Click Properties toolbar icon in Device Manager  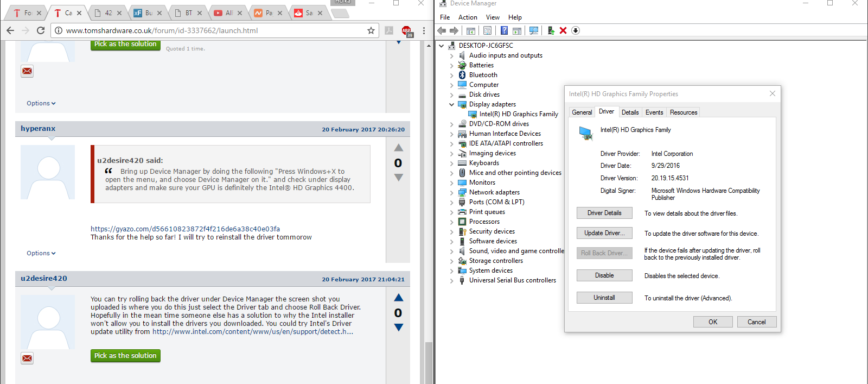point(487,30)
